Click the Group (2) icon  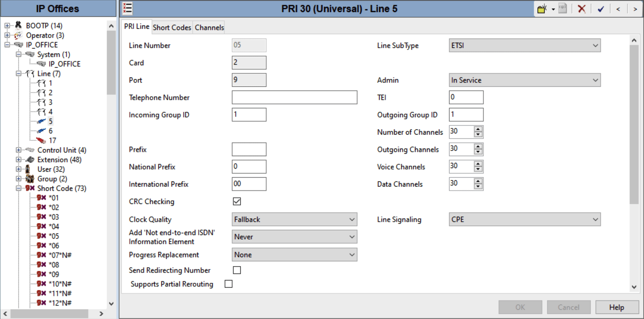[30, 179]
